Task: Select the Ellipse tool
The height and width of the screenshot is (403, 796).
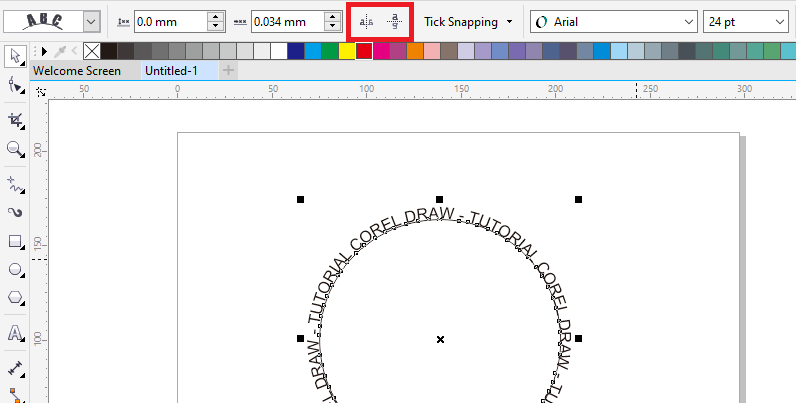Action: click(16, 270)
